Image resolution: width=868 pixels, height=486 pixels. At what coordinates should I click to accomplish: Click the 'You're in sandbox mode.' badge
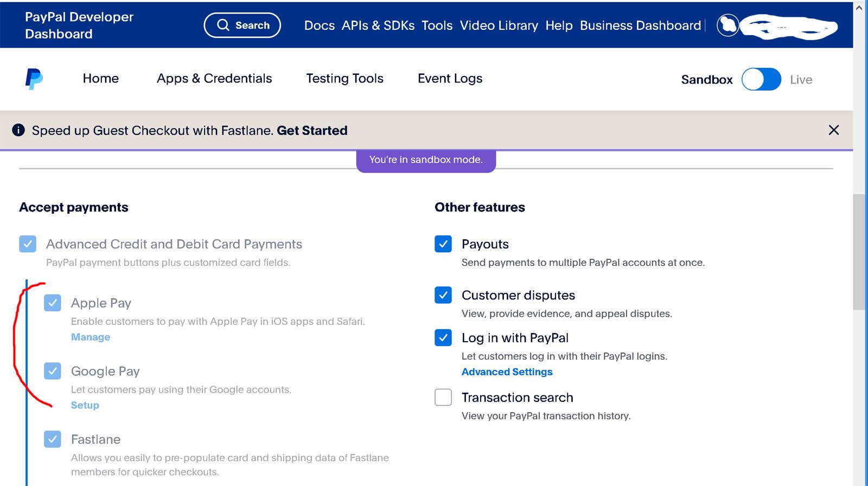click(426, 161)
